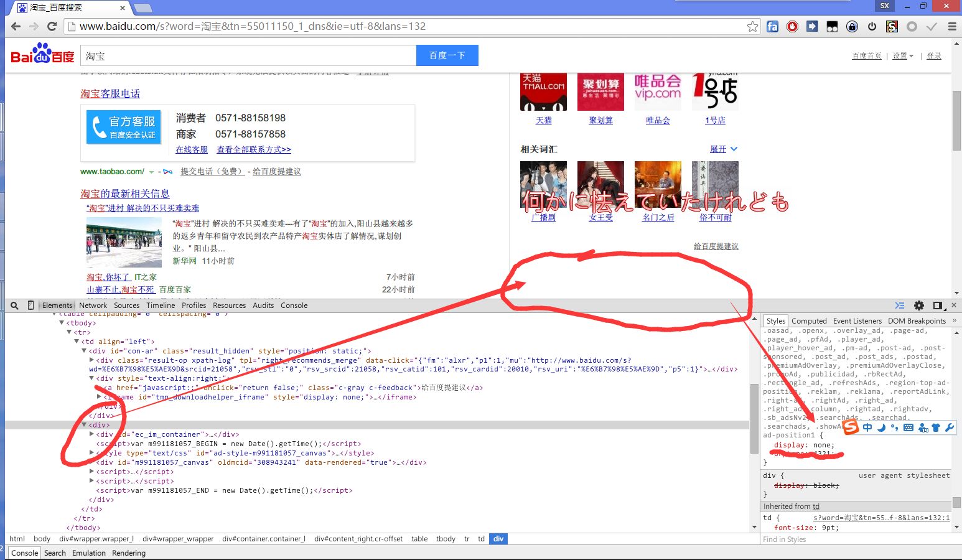
Task: Click the browser forward arrow
Action: [34, 27]
